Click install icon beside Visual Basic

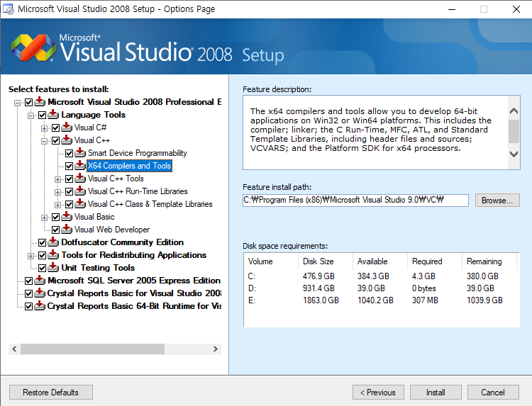pos(67,216)
